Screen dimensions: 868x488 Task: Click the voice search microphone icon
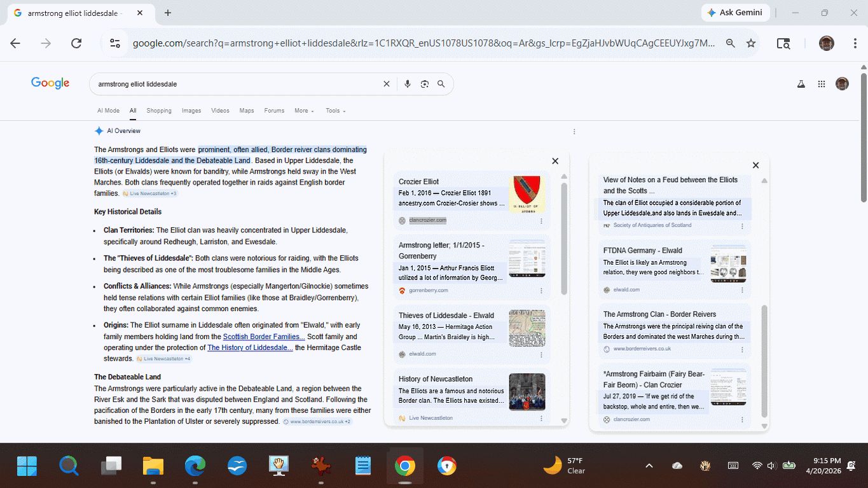pos(408,84)
